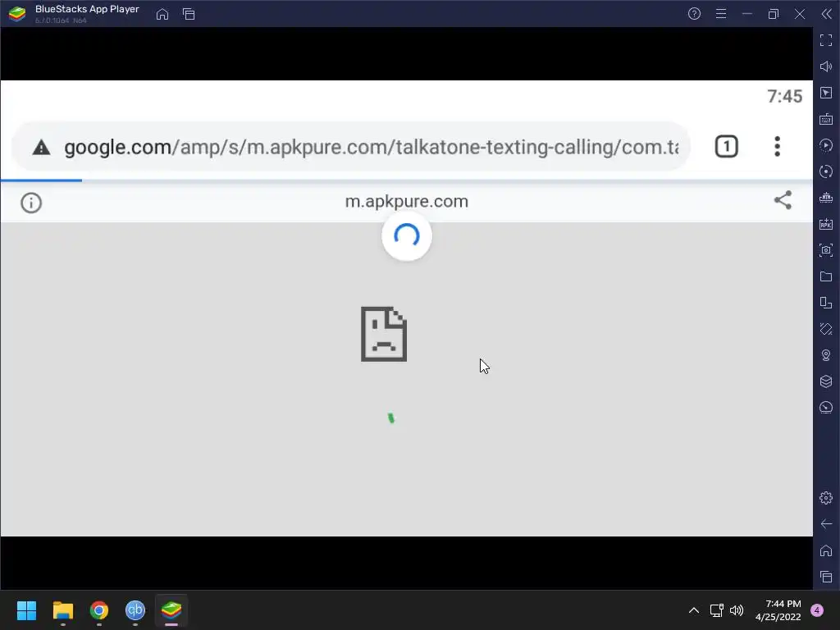The image size is (840, 630).
Task: Click the multi-instance manager icon in sidebar
Action: pyautogui.click(x=826, y=303)
